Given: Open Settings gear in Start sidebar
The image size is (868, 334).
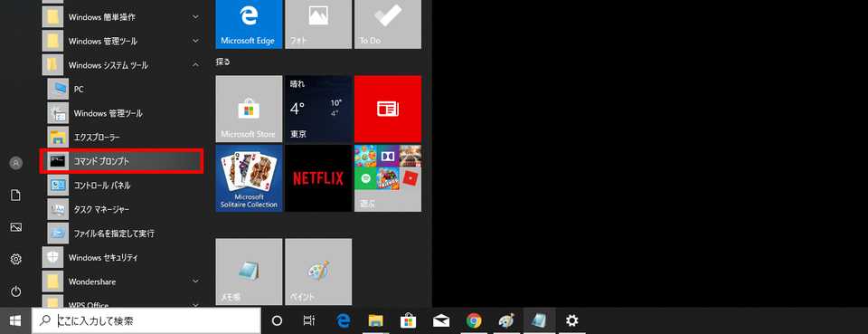Looking at the screenshot, I should [16, 259].
